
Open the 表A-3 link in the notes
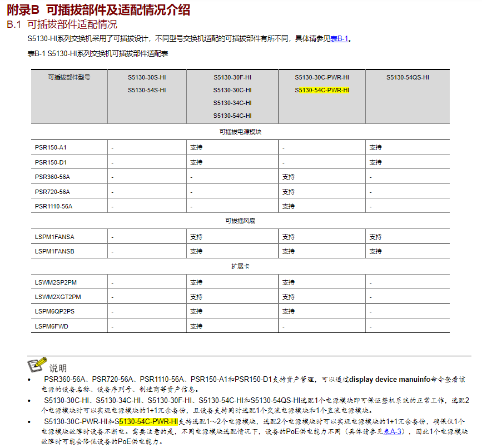click(392, 432)
